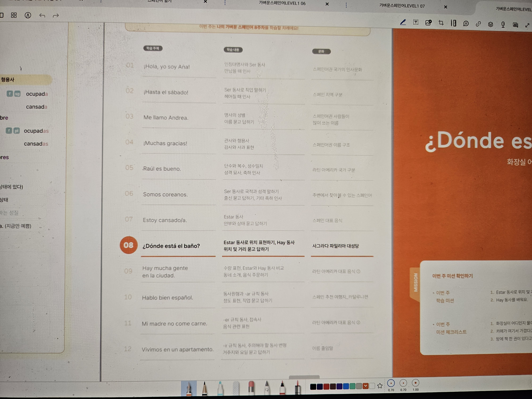532x399 pixels.
Task: Click the insert image icon
Action: 428,23
